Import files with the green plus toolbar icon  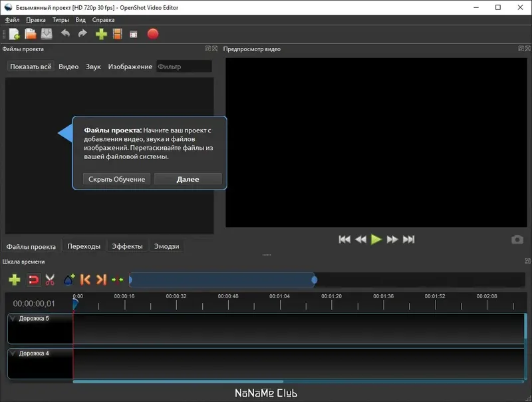101,34
